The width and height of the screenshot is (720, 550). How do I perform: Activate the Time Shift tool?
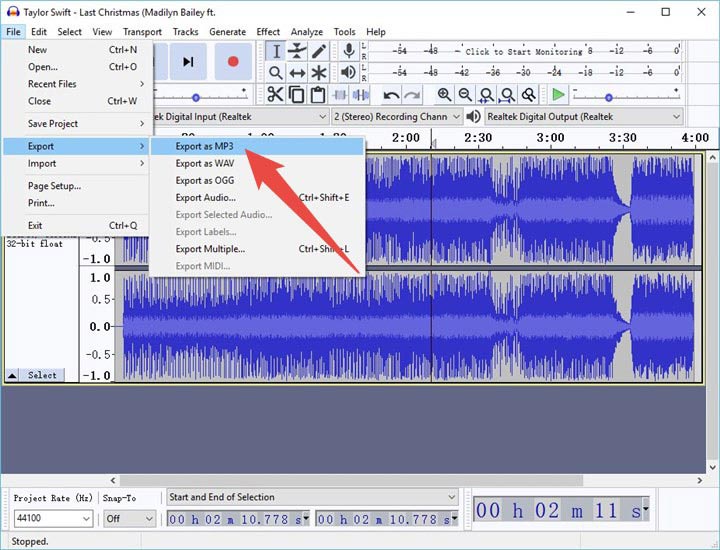coord(297,73)
